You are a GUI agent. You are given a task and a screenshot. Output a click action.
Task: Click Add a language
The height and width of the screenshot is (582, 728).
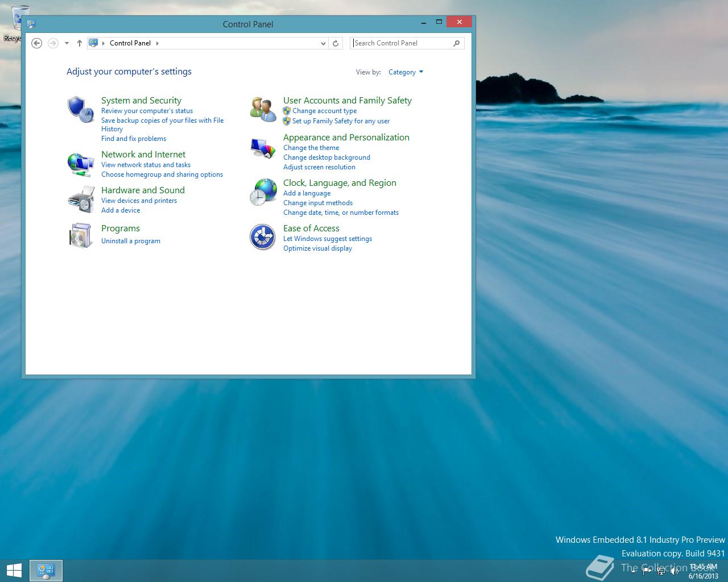[x=307, y=193]
